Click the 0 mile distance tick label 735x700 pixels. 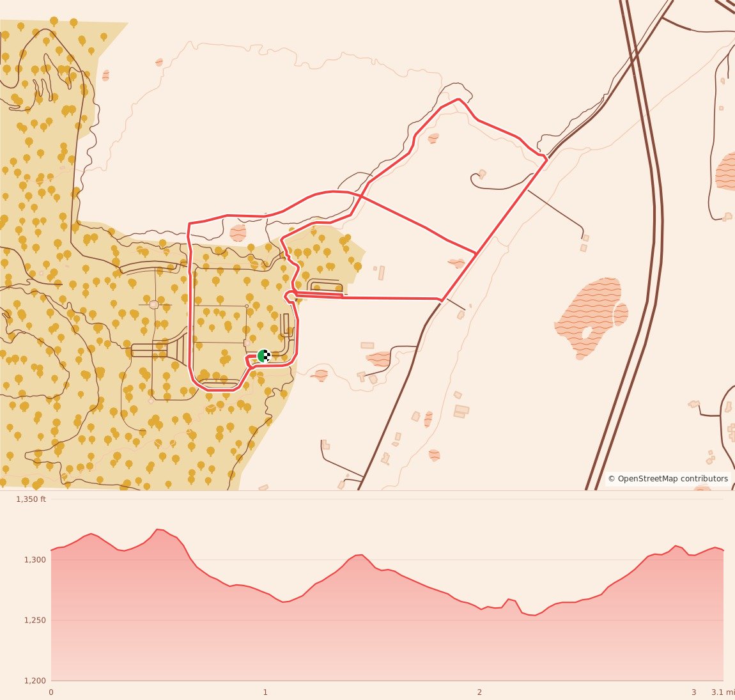(51, 692)
